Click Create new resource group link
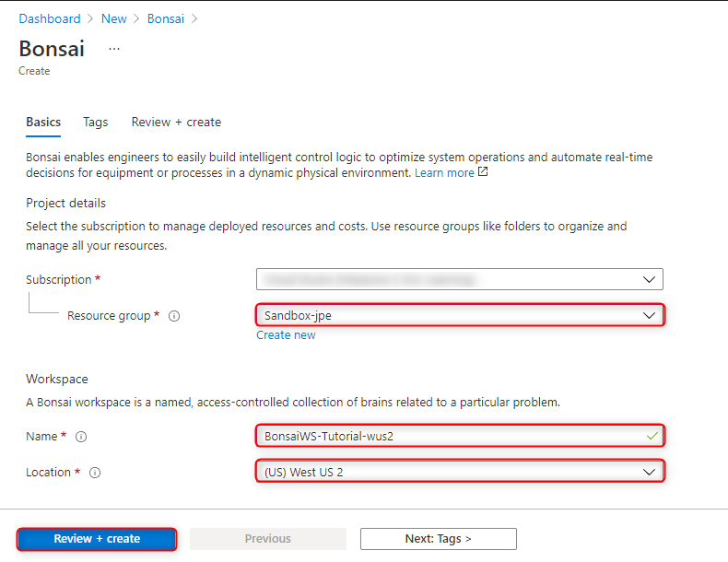 286,335
